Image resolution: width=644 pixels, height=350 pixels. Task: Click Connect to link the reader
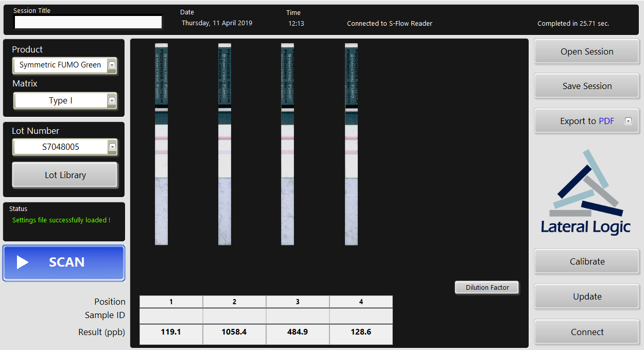(x=586, y=332)
